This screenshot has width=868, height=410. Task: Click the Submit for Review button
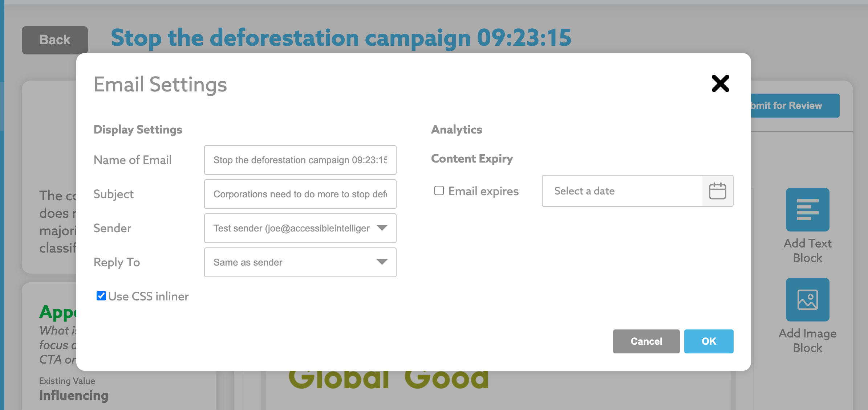tap(795, 106)
